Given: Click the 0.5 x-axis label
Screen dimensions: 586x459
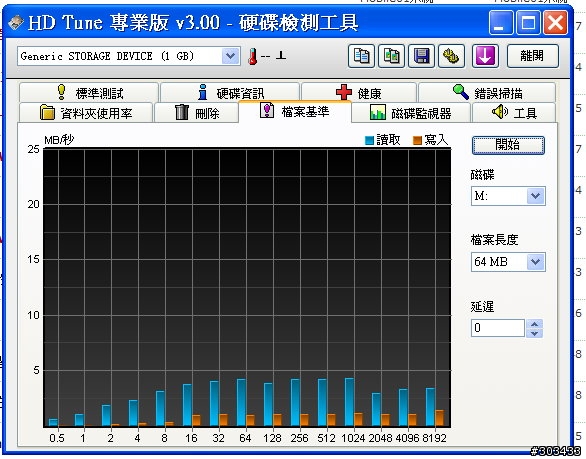Looking at the screenshot, I should (x=57, y=438).
